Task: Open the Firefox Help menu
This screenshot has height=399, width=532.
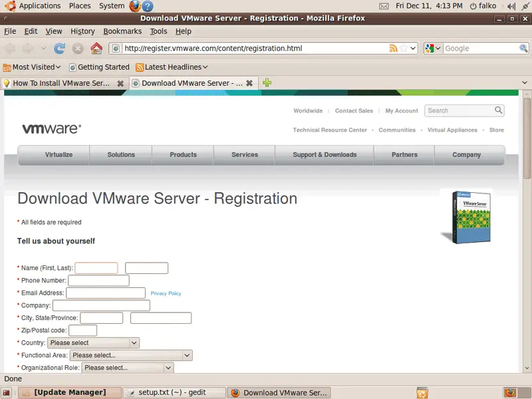Action: pos(184,31)
